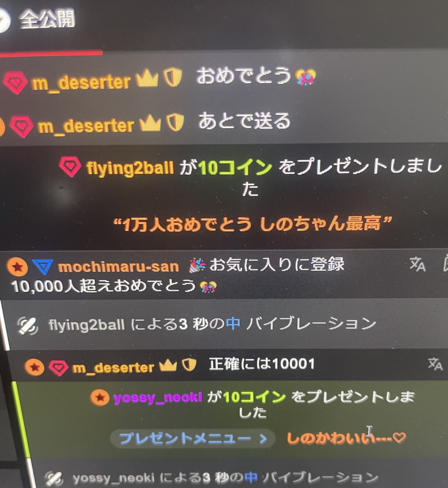Click m_deserter username on おめでとう message
Screen dimensions: 448x488
tap(81, 82)
